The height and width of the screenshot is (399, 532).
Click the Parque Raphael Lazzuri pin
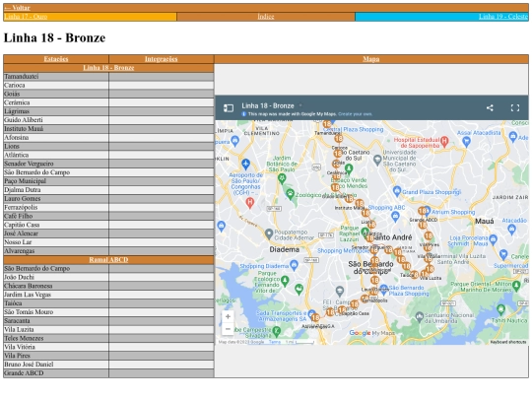(x=366, y=233)
